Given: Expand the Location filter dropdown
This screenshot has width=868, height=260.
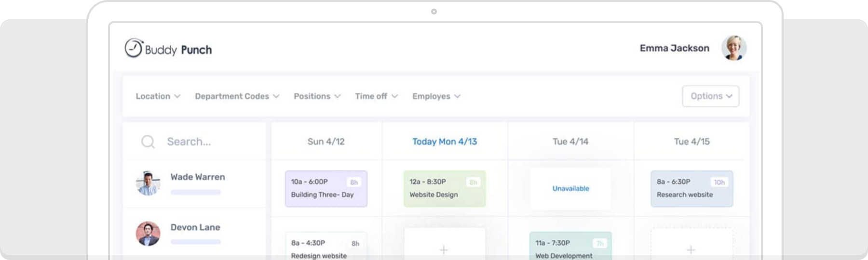Looking at the screenshot, I should [x=158, y=96].
